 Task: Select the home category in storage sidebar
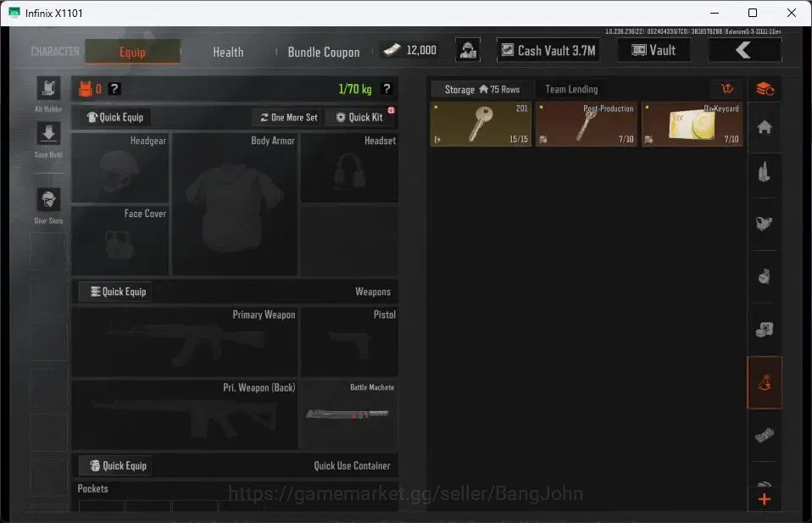[765, 127]
